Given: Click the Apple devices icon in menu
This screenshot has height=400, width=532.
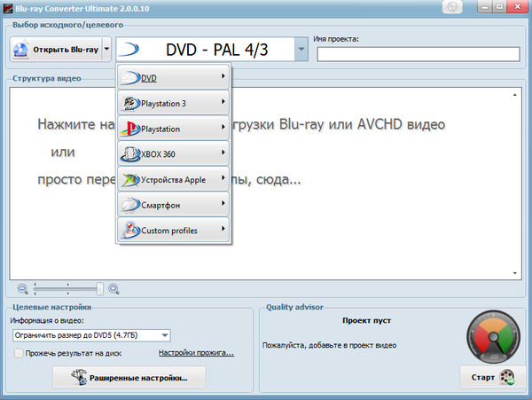Looking at the screenshot, I should tap(130, 179).
